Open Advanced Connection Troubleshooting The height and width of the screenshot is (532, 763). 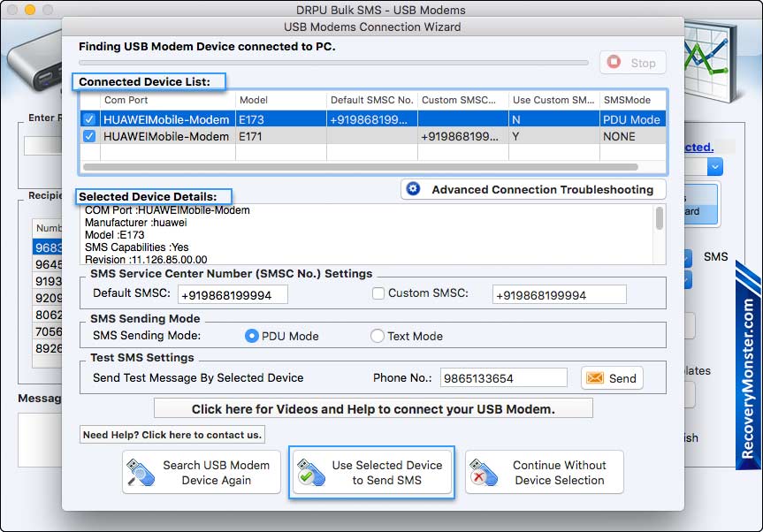[x=533, y=189]
